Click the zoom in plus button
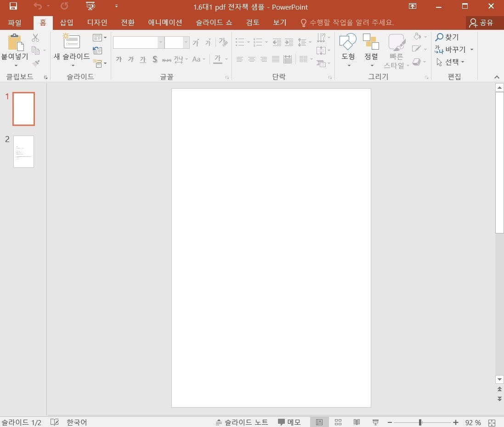This screenshot has height=427, width=504. tap(455, 422)
